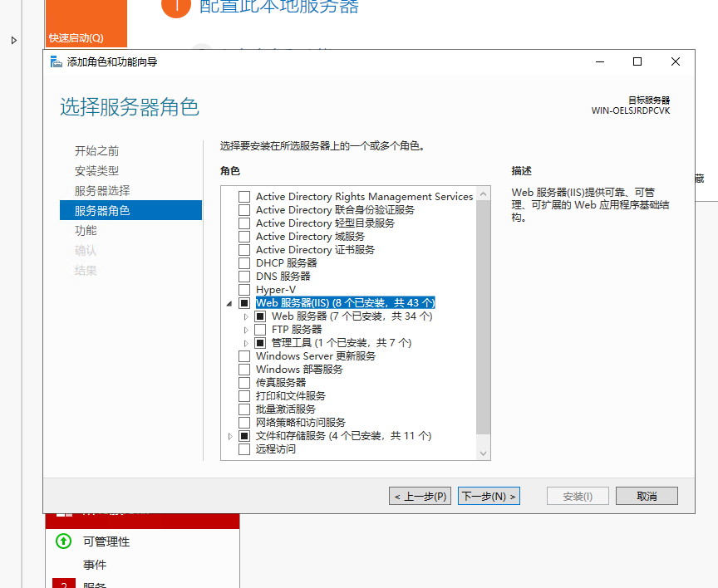Viewport: 718px width, 588px height.
Task: Click the 取消 button
Action: coord(648,496)
